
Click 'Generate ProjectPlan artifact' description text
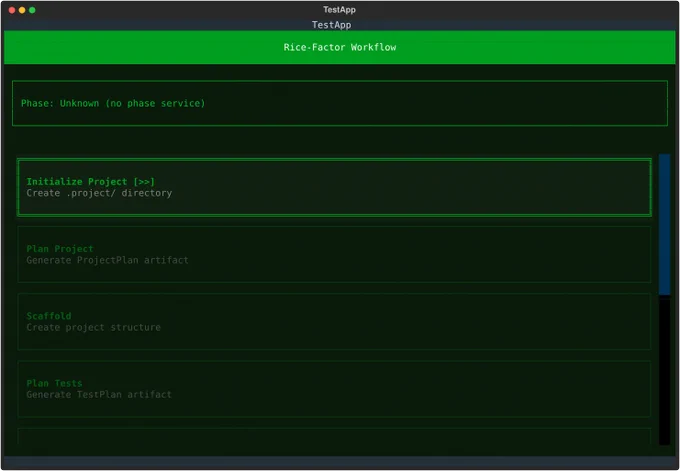[x=108, y=260]
